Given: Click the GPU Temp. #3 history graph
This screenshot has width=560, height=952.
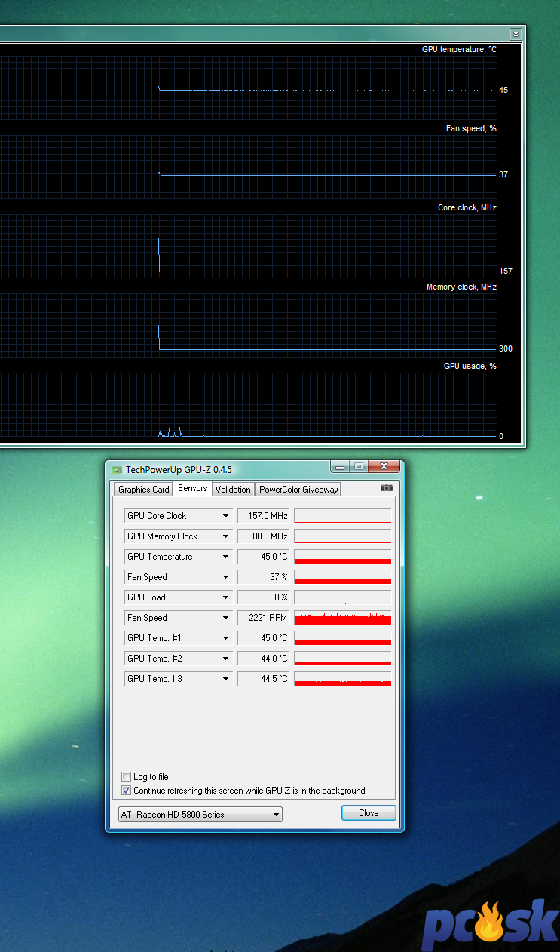Looking at the screenshot, I should pyautogui.click(x=343, y=679).
